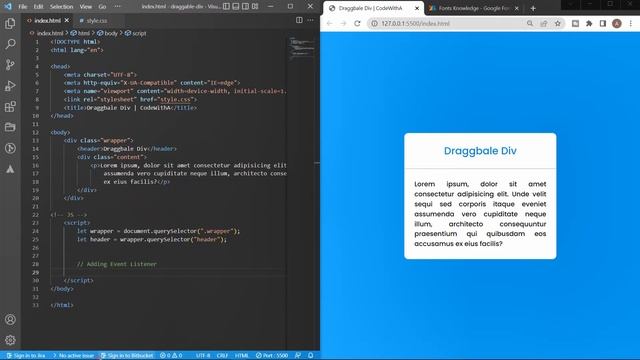
Task: Toggle Primary Side Bar visibility
Action: click(227, 6)
